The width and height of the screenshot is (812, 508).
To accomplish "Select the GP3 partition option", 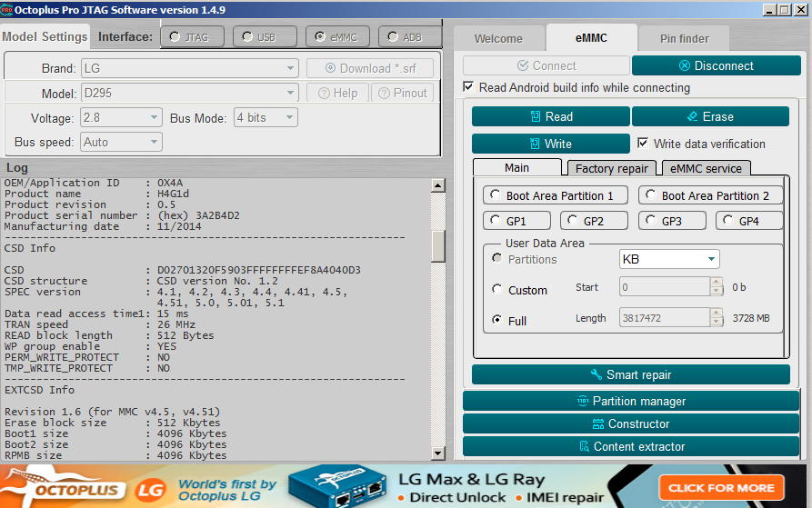I will pos(672,221).
